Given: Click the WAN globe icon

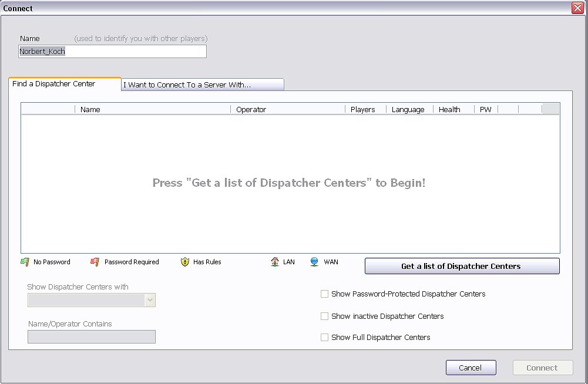Looking at the screenshot, I should [x=314, y=262].
